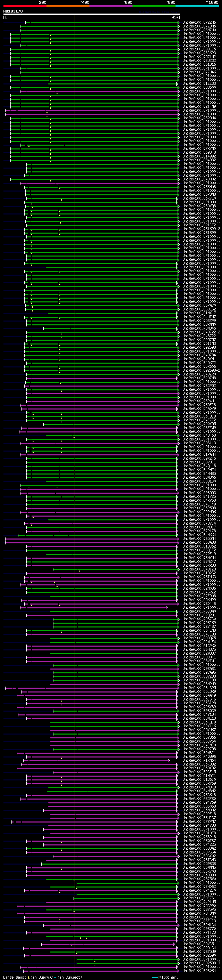The image size is (222, 980).
Task: Open entry UniRef100_A4UTN7
Action: tap(199, 317)
